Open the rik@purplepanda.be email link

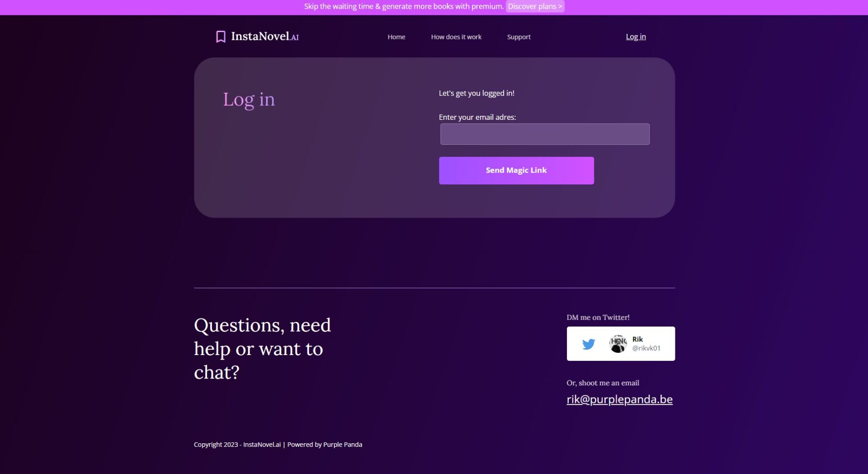pyautogui.click(x=619, y=399)
